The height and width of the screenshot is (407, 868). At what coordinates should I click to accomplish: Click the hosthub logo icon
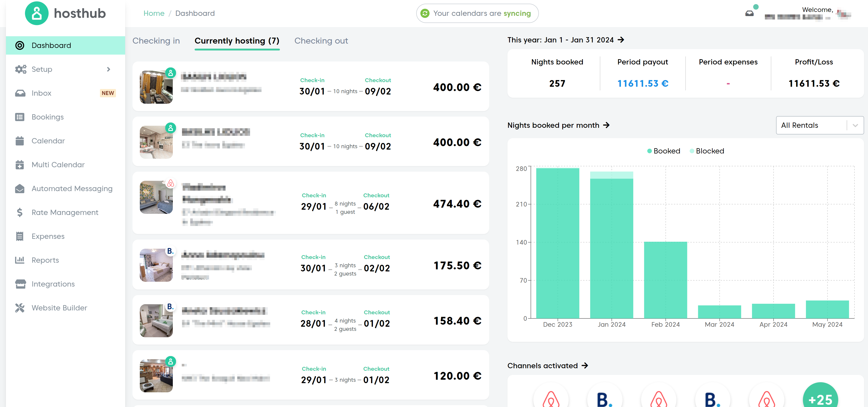[x=36, y=14]
